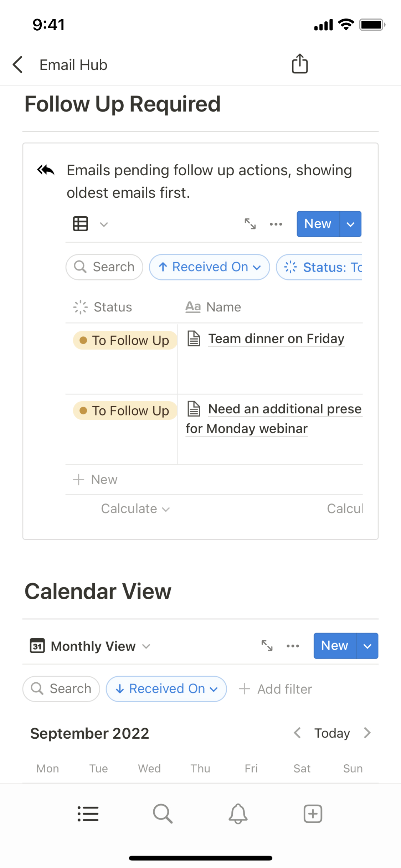
Task: Open the Team dinner on Friday email
Action: (x=276, y=339)
